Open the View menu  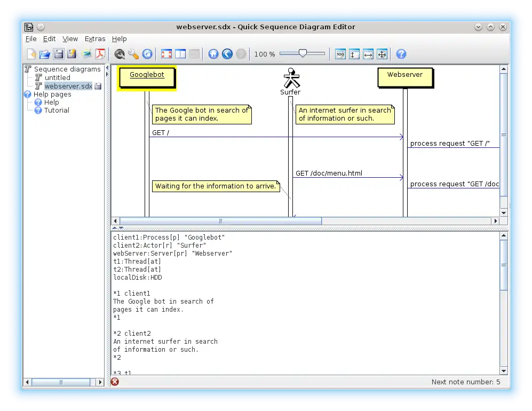click(x=70, y=38)
